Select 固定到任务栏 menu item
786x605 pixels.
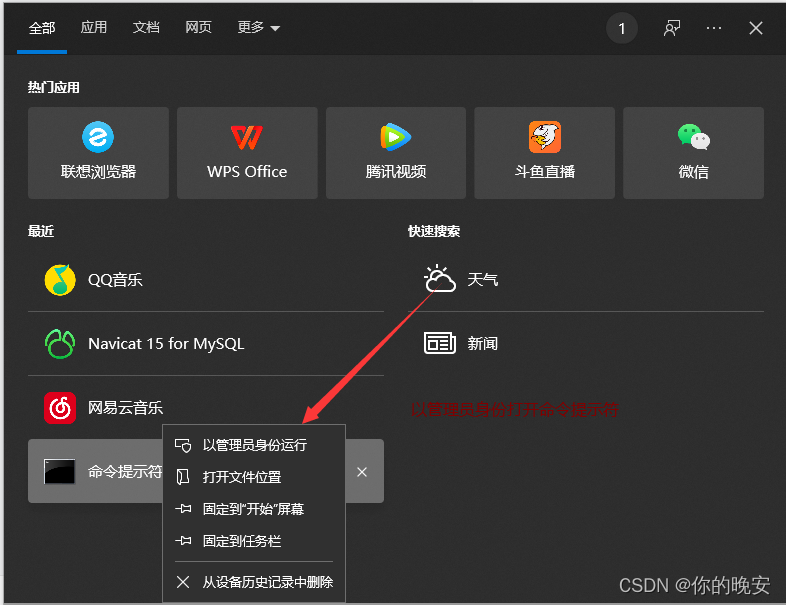coord(254,541)
